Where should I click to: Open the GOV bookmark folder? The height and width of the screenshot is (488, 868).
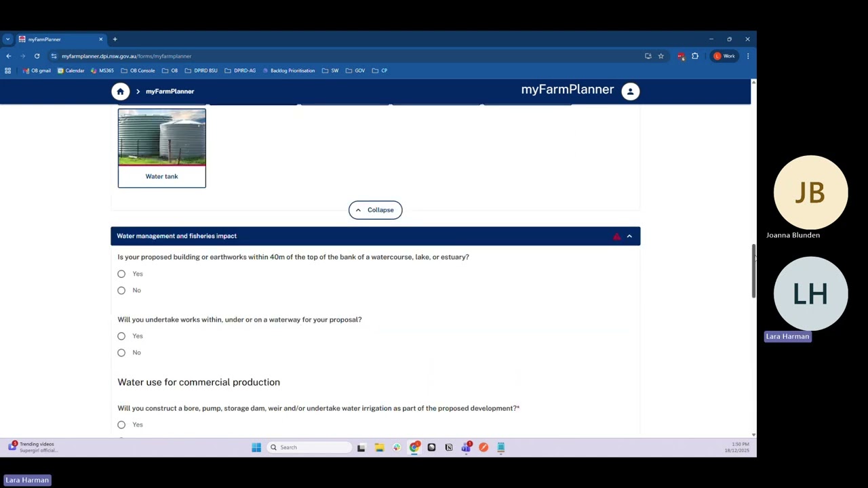pyautogui.click(x=355, y=70)
